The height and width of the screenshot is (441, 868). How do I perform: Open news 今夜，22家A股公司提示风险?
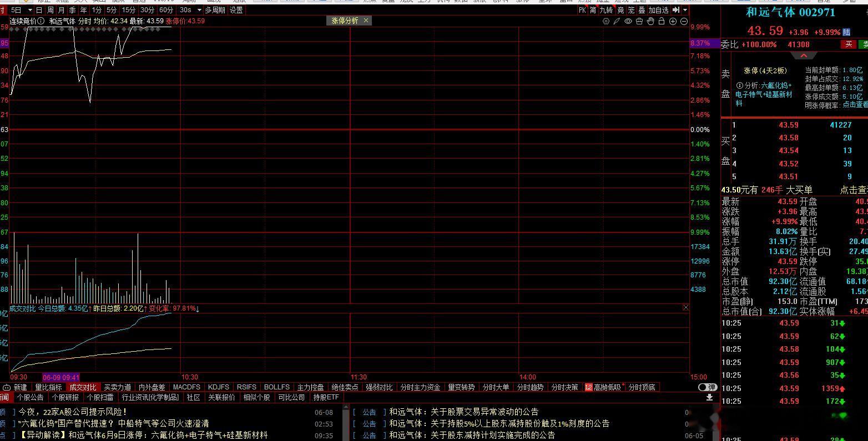tap(73, 412)
